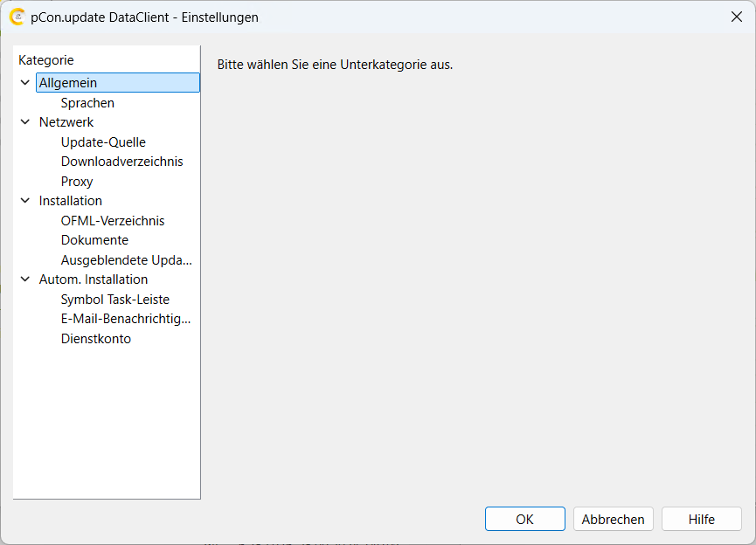Screen dimensions: 756x545
Task: Click the Abbrechen button
Action: pyautogui.click(x=614, y=519)
